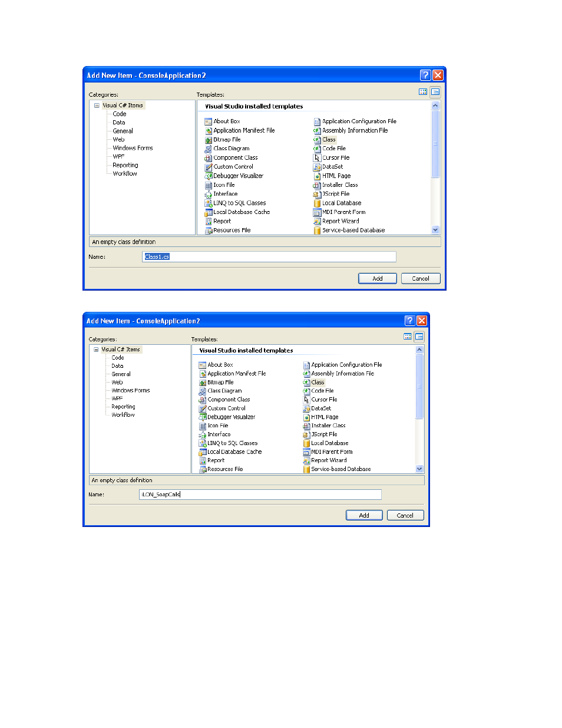Select Windows Forms category in top dialog

(x=133, y=148)
